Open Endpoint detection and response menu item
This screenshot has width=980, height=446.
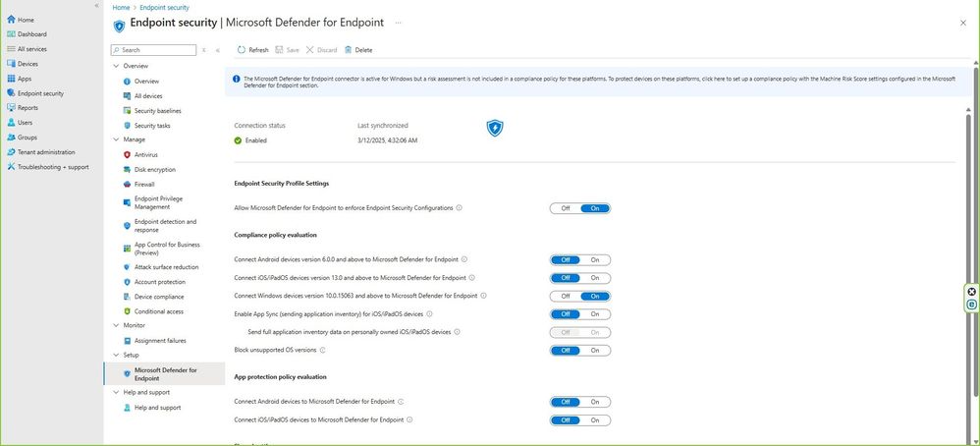pyautogui.click(x=165, y=226)
